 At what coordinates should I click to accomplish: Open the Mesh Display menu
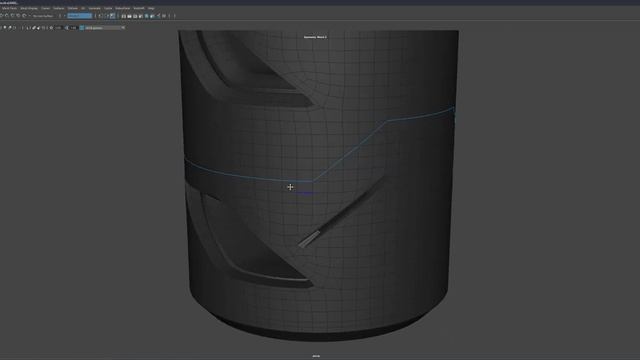click(29, 8)
